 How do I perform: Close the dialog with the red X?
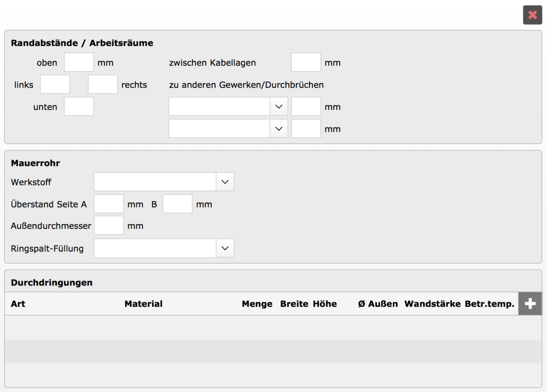click(x=532, y=15)
